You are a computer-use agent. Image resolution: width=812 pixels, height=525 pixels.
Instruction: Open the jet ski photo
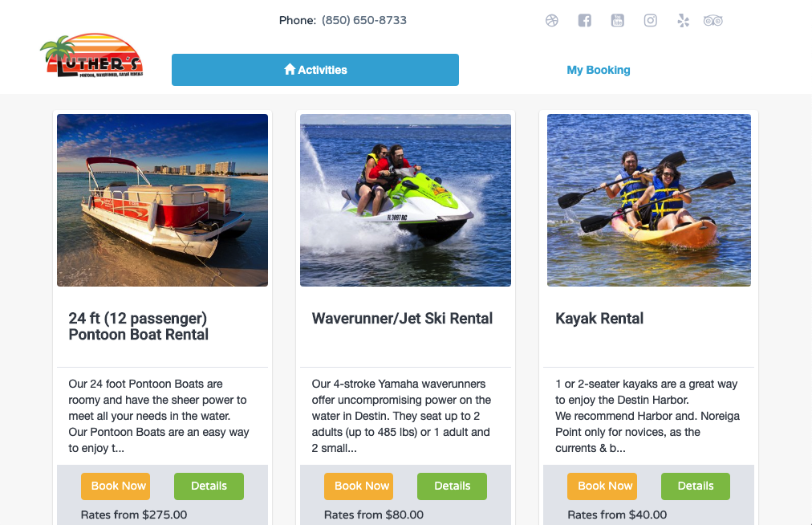click(x=405, y=200)
